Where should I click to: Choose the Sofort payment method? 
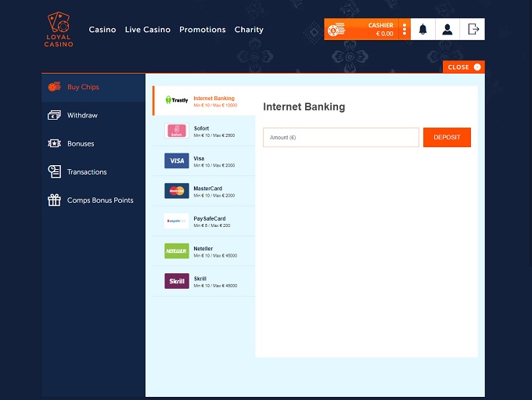tap(203, 131)
